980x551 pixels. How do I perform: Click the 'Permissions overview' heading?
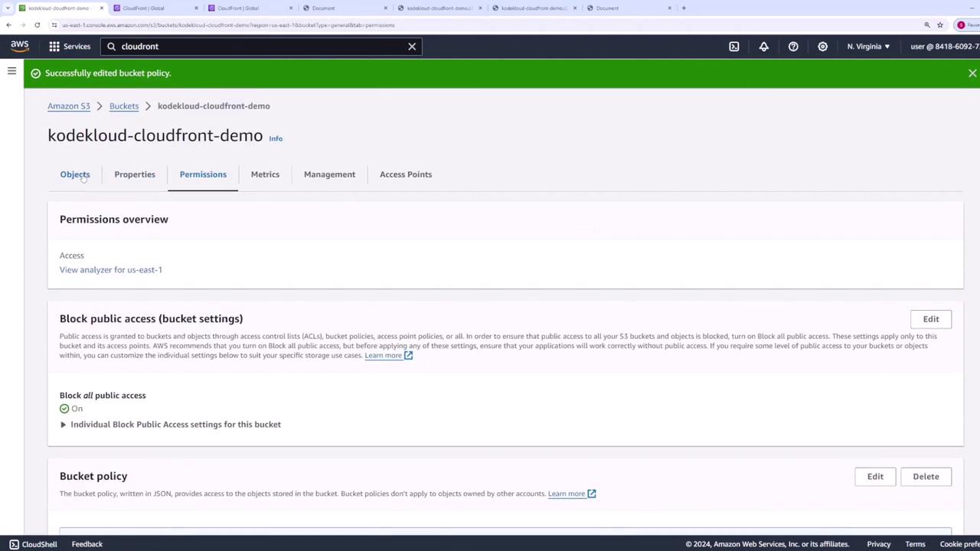[x=114, y=220]
